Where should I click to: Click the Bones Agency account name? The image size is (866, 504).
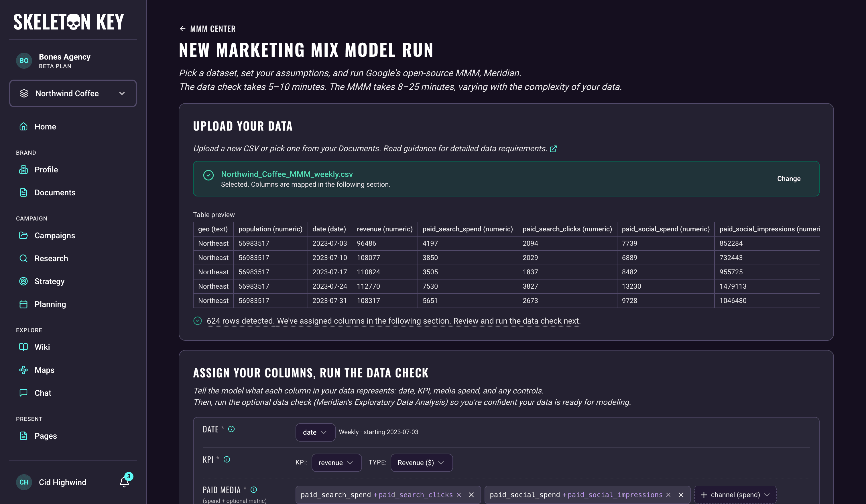click(65, 57)
